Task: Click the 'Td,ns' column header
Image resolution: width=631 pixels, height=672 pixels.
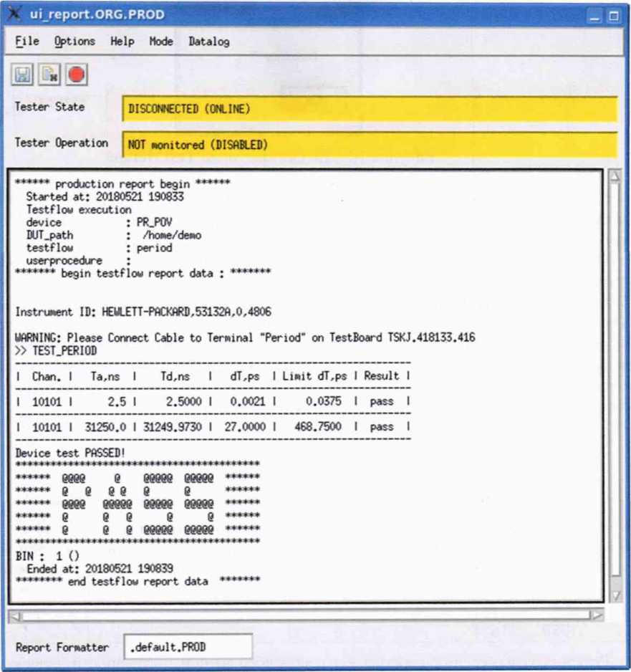Action: [x=175, y=377]
